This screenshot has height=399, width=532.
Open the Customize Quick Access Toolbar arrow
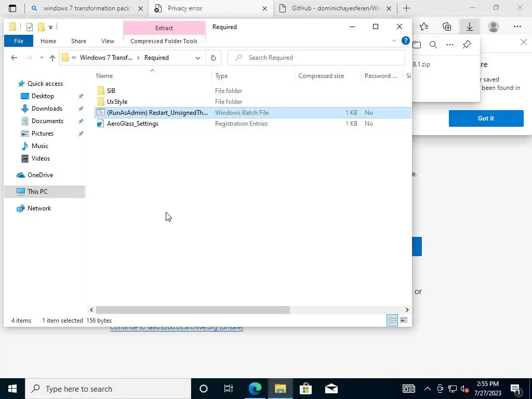tap(50, 27)
